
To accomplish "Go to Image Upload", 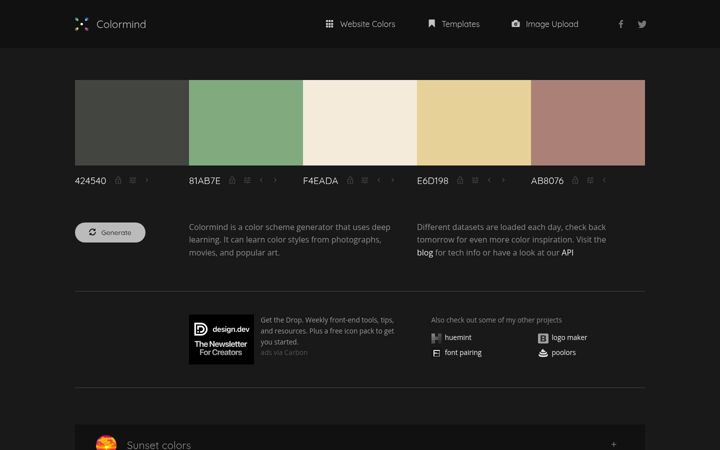I will (545, 24).
